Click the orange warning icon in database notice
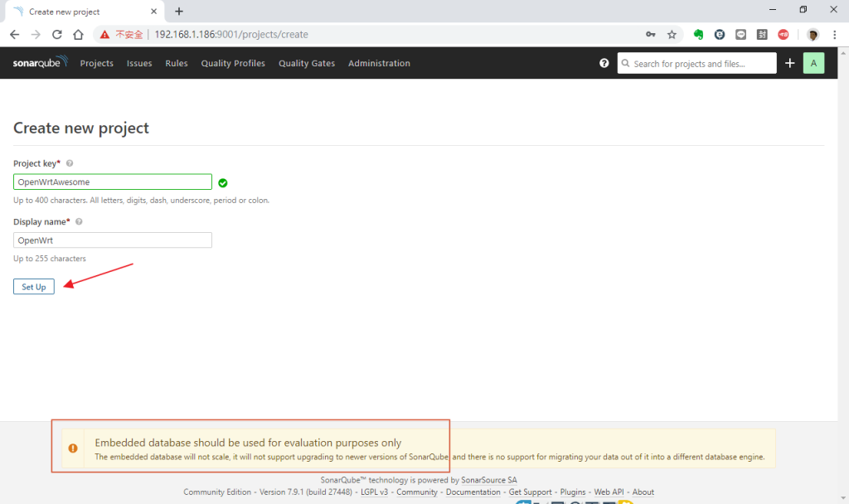 pyautogui.click(x=73, y=448)
